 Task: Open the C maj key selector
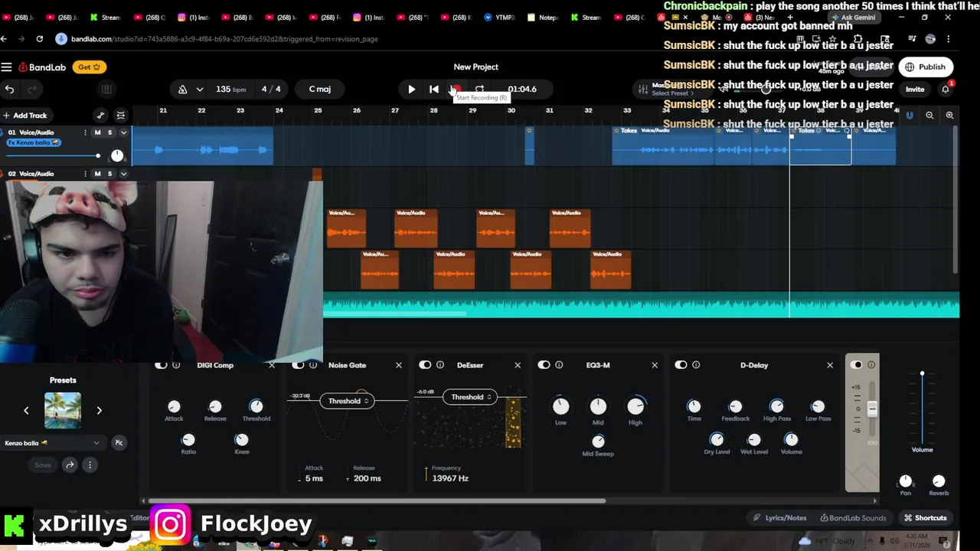coord(319,90)
